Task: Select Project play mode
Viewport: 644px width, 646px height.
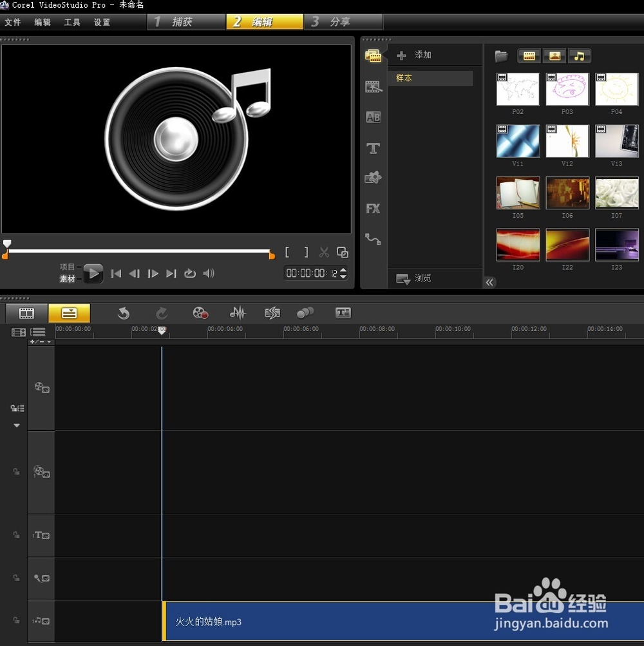Action: (x=67, y=267)
